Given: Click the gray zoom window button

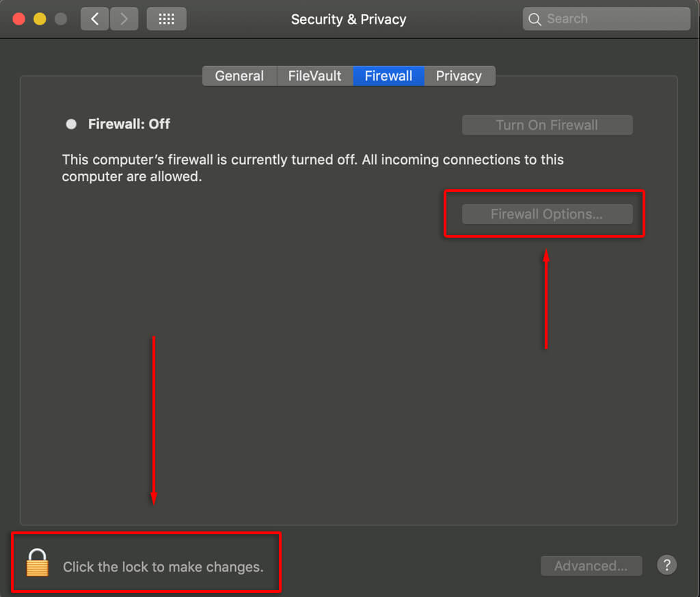Looking at the screenshot, I should (61, 19).
